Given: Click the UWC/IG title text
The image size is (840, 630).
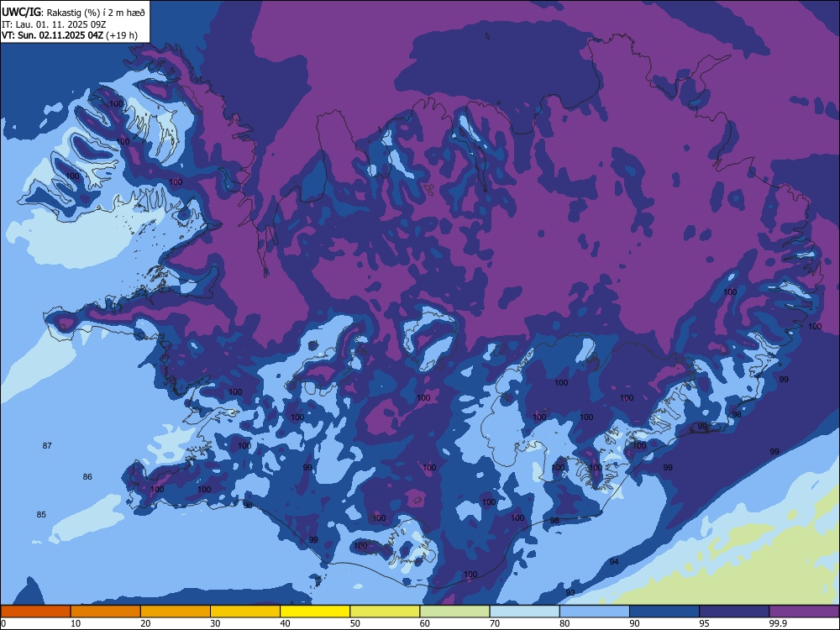Looking at the screenshot, I should click(21, 12).
